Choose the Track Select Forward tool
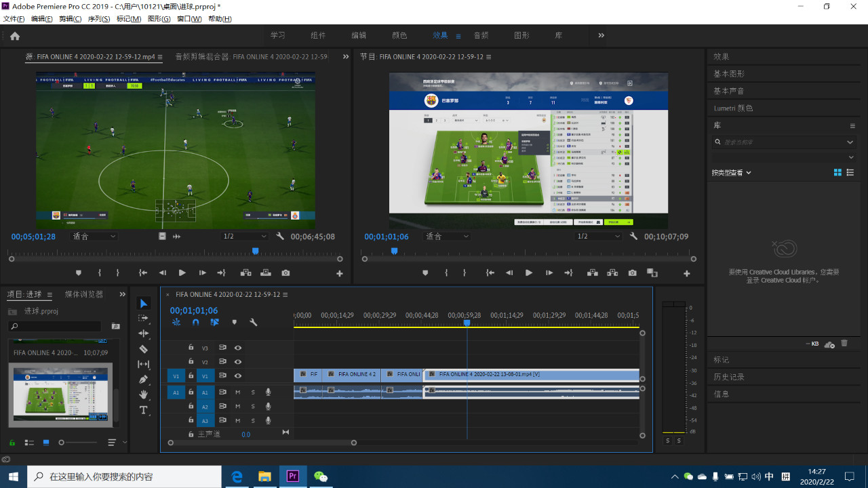The width and height of the screenshot is (868, 488). coord(143,318)
